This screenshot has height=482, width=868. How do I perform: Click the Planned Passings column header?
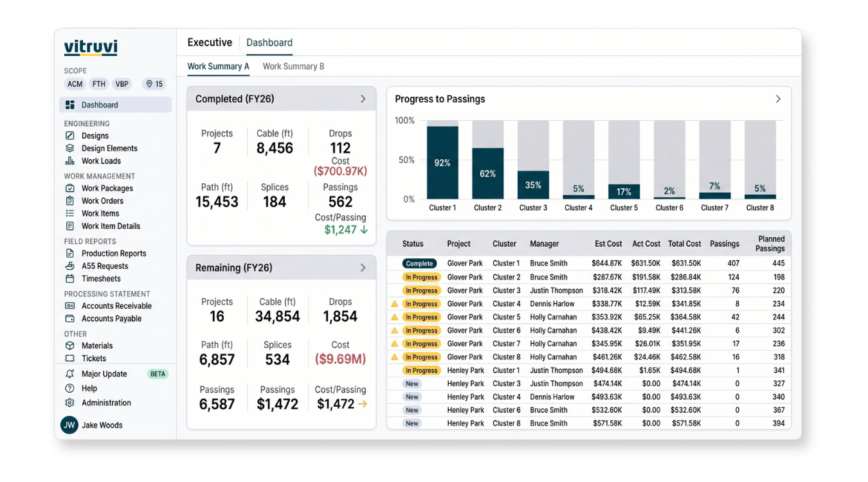click(770, 244)
